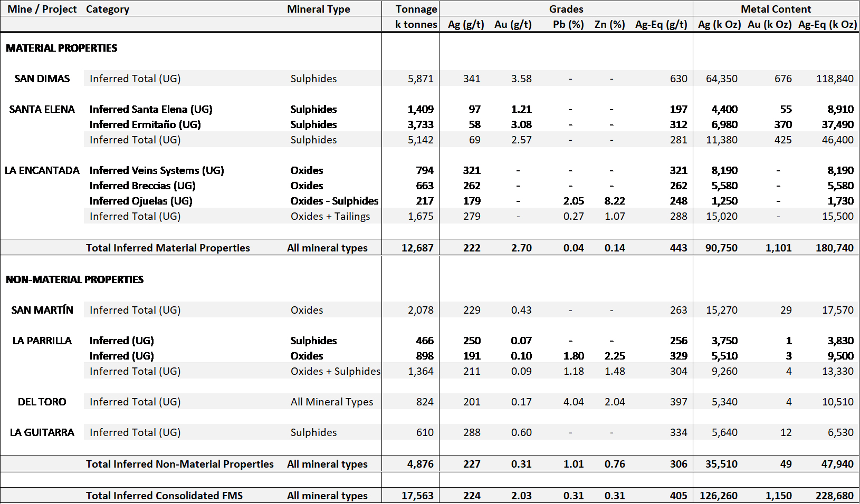Click the 'Metal Content' group header
The image size is (860, 504).
pyautogui.click(x=776, y=9)
